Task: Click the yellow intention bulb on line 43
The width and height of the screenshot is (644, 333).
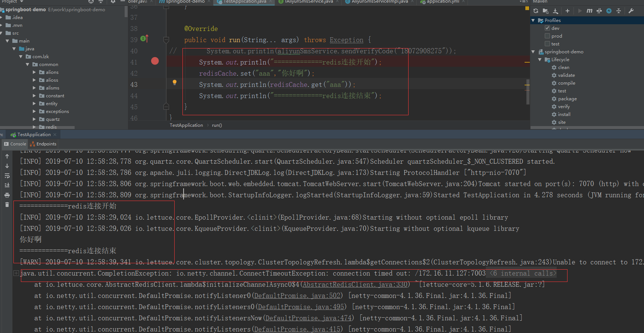Action: [174, 82]
